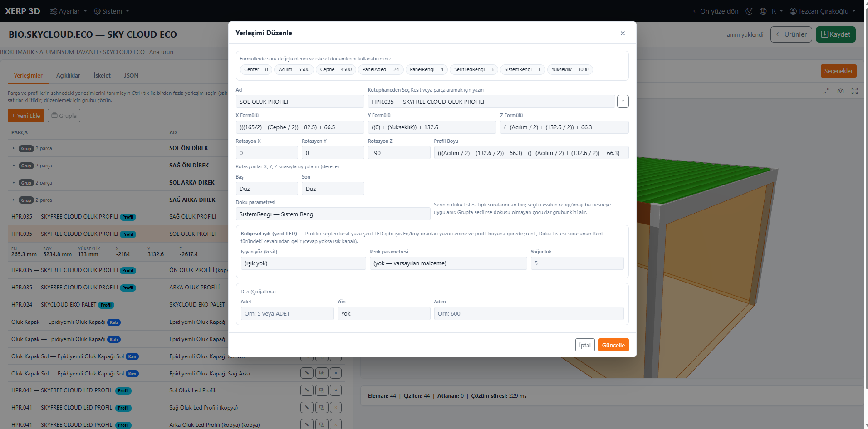This screenshot has width=868, height=429.
Task: Delete the Sağ Oluk Led Profili (kopya) row
Action: (336, 407)
